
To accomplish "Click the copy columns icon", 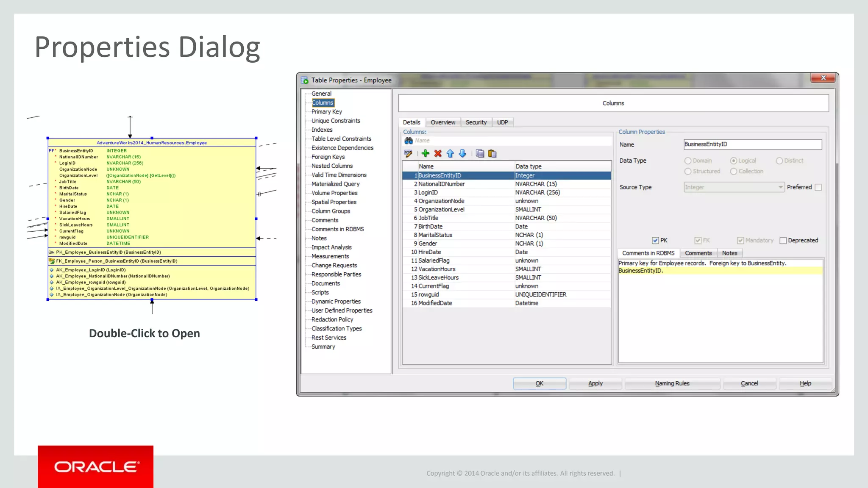I will click(x=480, y=154).
